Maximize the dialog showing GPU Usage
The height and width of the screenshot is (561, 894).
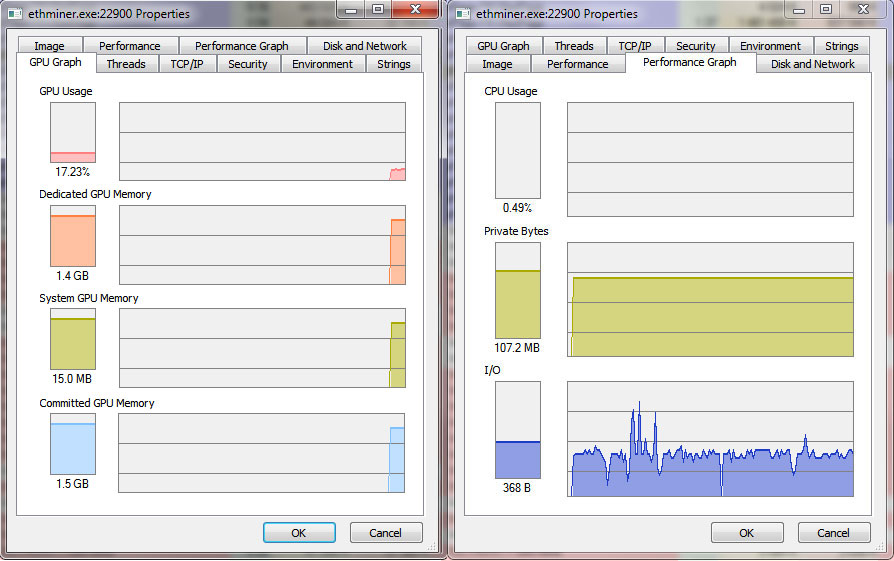coord(378,9)
